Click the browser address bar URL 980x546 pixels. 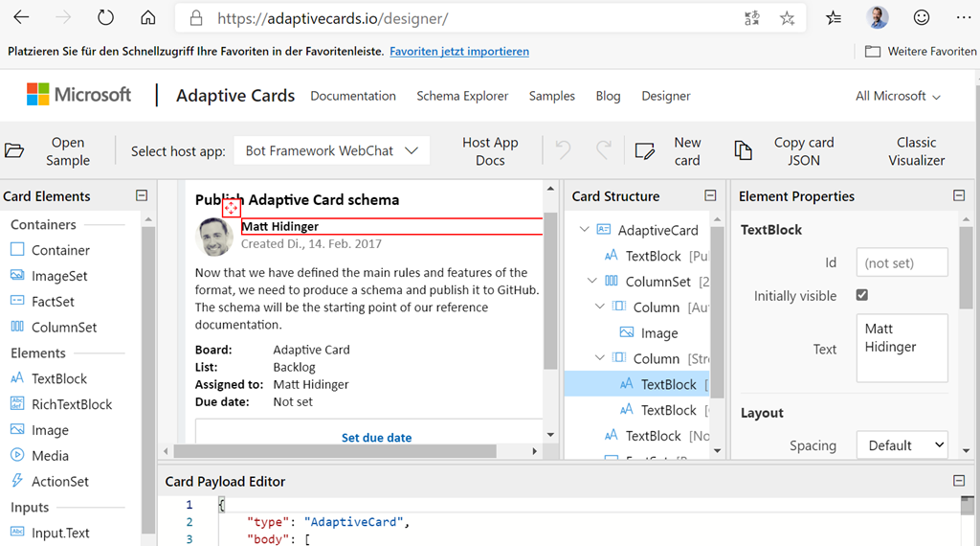point(332,18)
